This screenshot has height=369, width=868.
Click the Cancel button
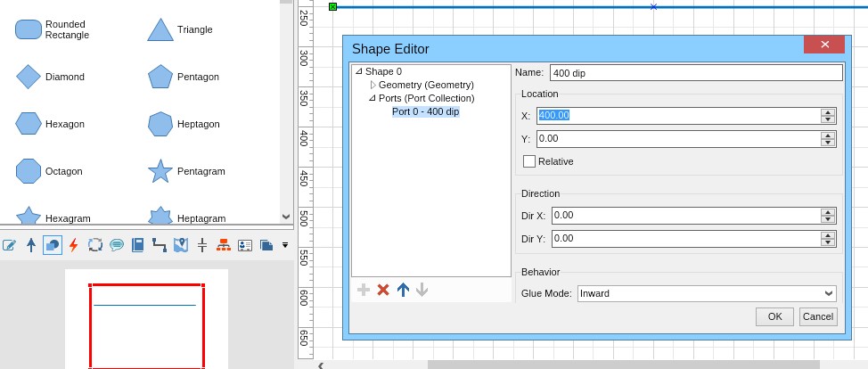coord(817,316)
